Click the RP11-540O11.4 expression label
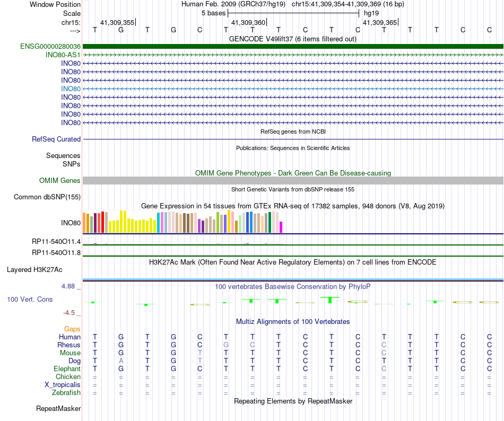This screenshot has height=421, width=504. pyautogui.click(x=56, y=241)
